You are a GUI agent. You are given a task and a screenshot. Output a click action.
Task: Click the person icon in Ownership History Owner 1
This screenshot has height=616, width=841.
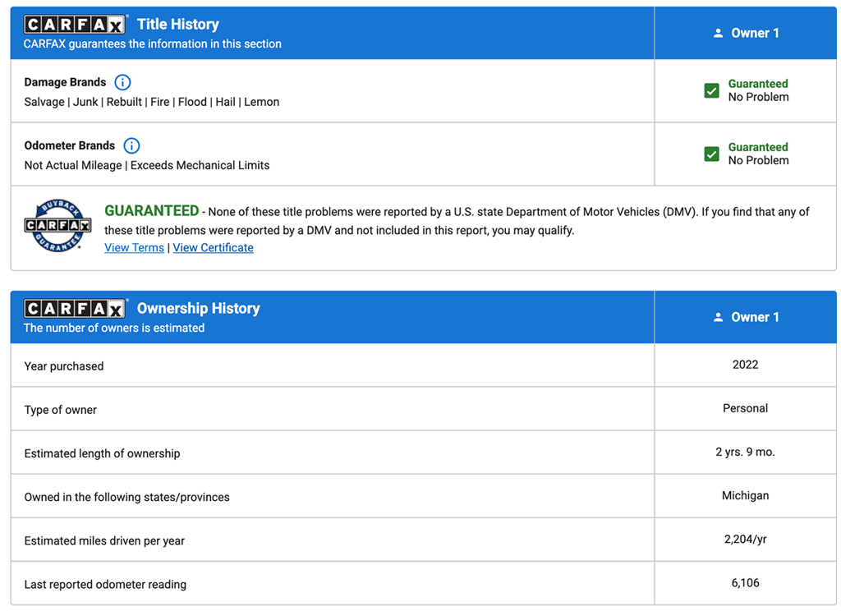[x=718, y=317]
